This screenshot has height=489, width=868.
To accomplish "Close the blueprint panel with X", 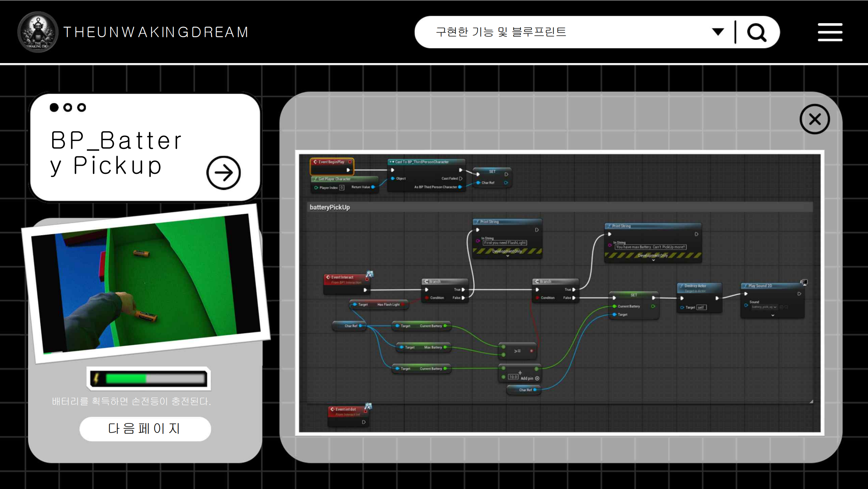I will coord(814,119).
